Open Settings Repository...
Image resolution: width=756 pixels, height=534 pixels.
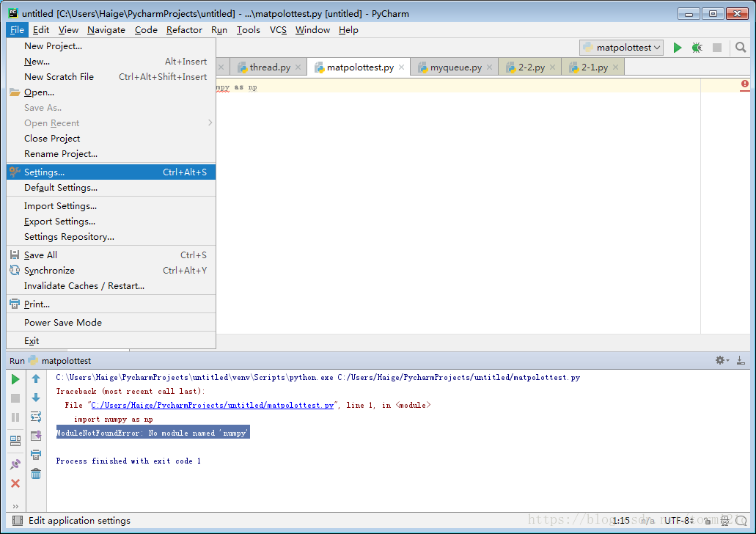pos(111,237)
